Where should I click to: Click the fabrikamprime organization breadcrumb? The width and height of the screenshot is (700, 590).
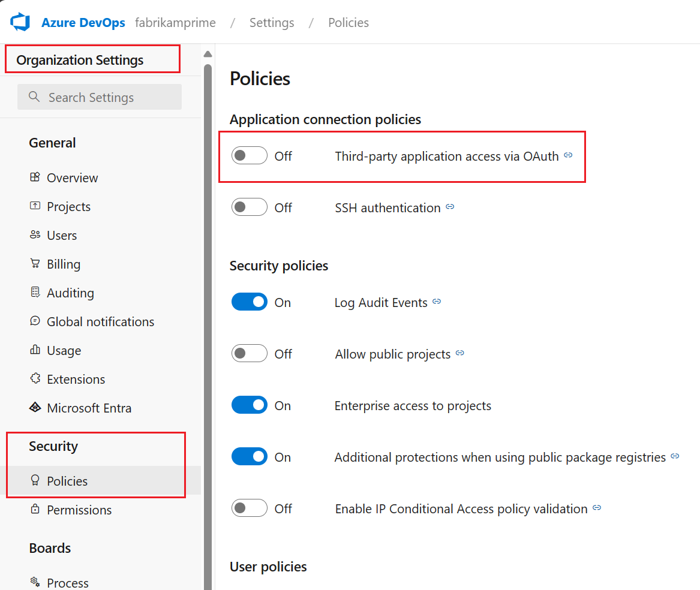(x=175, y=22)
